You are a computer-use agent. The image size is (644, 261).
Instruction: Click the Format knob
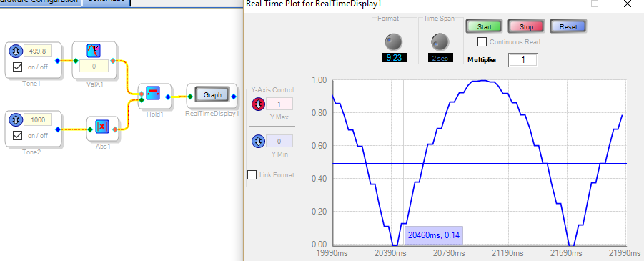click(x=394, y=41)
